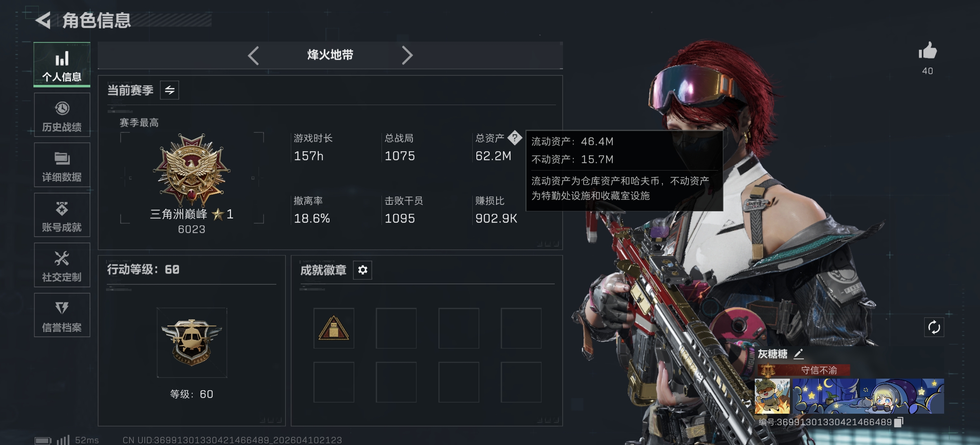Select the pyramid achievement badge slot
The height and width of the screenshot is (445, 980).
pyautogui.click(x=334, y=328)
